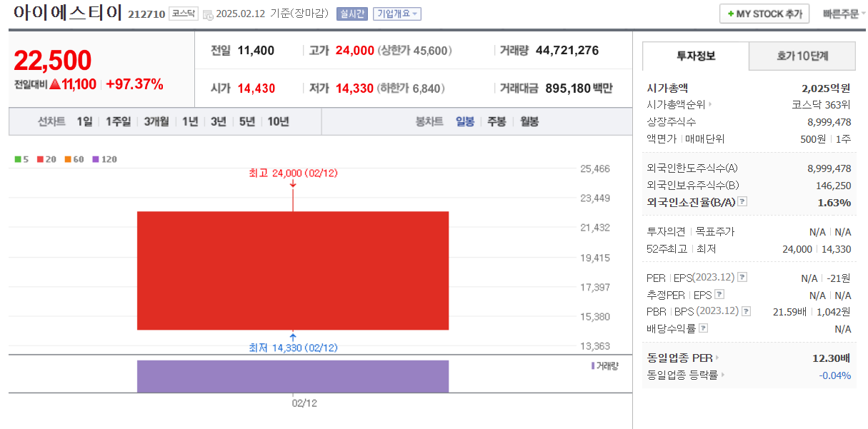Click the stock code 212710
868x429 pixels.
[x=146, y=14]
